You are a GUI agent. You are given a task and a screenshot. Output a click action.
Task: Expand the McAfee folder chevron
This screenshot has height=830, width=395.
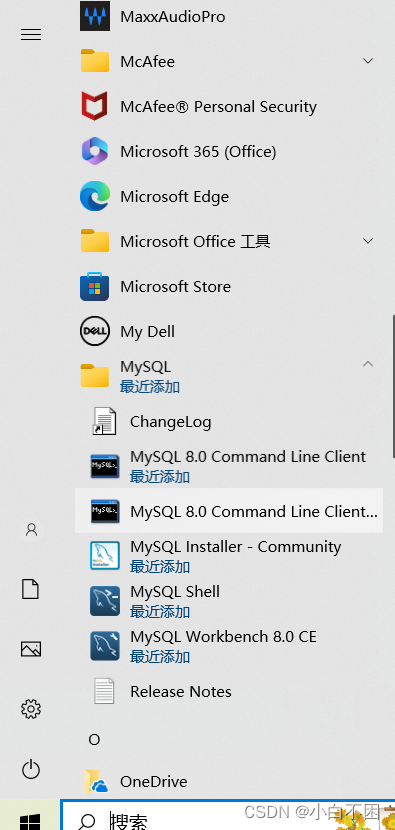tap(368, 61)
